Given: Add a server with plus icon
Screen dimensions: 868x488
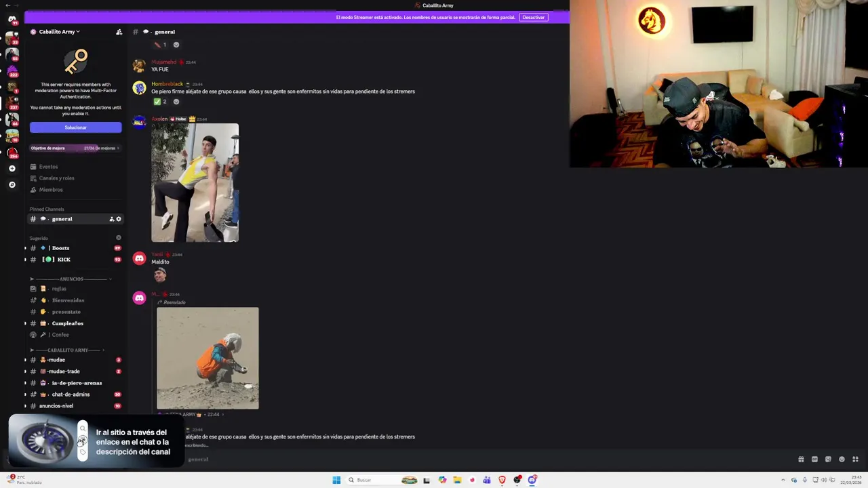Looking at the screenshot, I should click(x=12, y=168).
